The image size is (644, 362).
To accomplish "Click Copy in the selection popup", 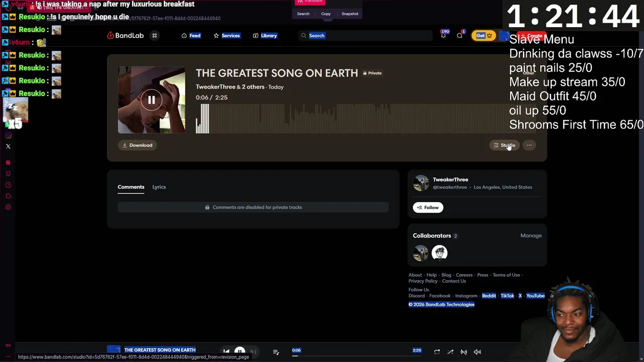I will point(326,14).
